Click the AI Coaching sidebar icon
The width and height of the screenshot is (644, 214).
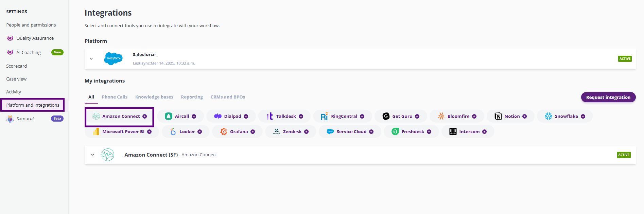tap(10, 52)
